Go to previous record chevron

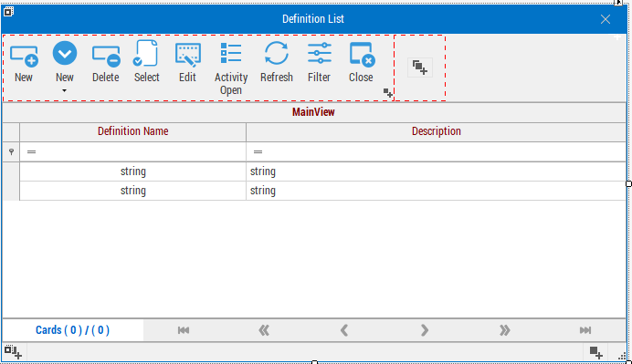coord(343,330)
